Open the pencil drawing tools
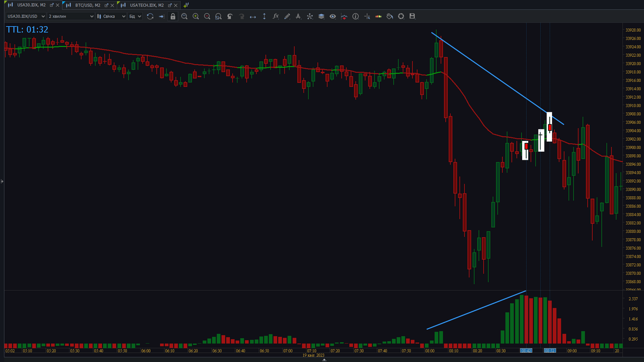 click(287, 16)
